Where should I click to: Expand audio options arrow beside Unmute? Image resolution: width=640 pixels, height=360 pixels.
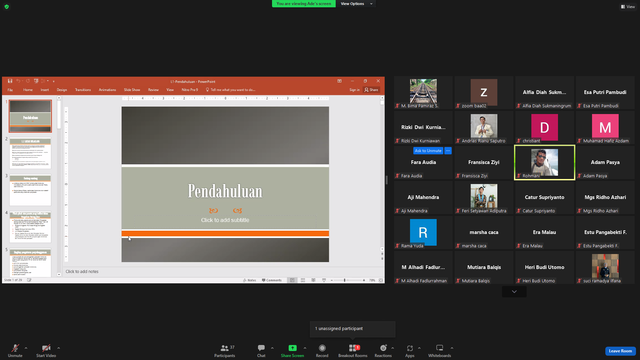tap(26, 348)
